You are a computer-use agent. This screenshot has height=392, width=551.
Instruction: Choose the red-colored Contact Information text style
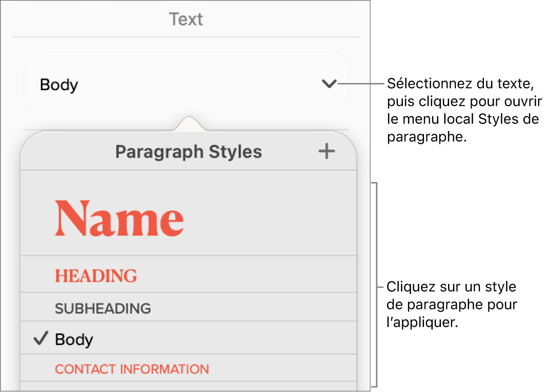pos(132,369)
